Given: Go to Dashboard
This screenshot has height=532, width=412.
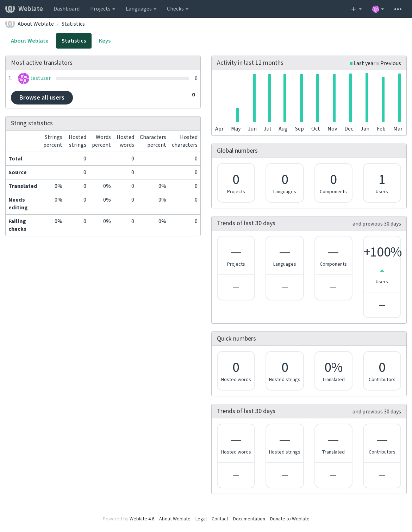Looking at the screenshot, I should click(67, 9).
